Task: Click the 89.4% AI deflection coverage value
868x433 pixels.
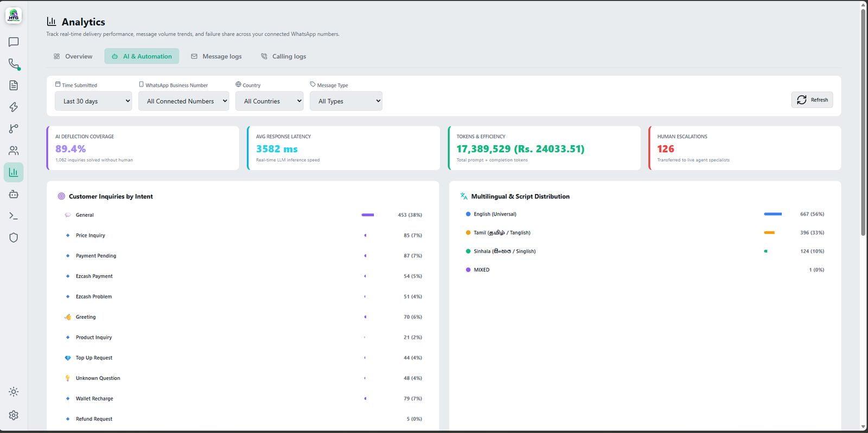Action: 71,149
